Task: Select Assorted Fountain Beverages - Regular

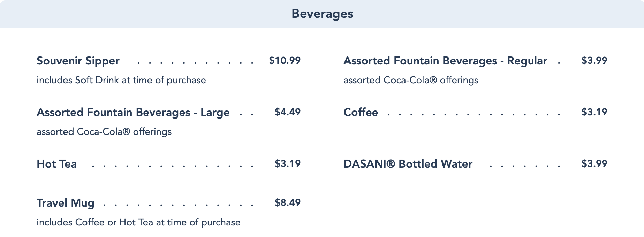Action: tap(445, 61)
